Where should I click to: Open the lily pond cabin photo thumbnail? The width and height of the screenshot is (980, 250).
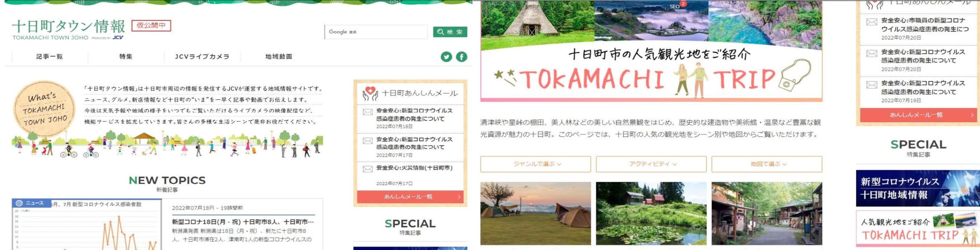[x=651, y=214]
